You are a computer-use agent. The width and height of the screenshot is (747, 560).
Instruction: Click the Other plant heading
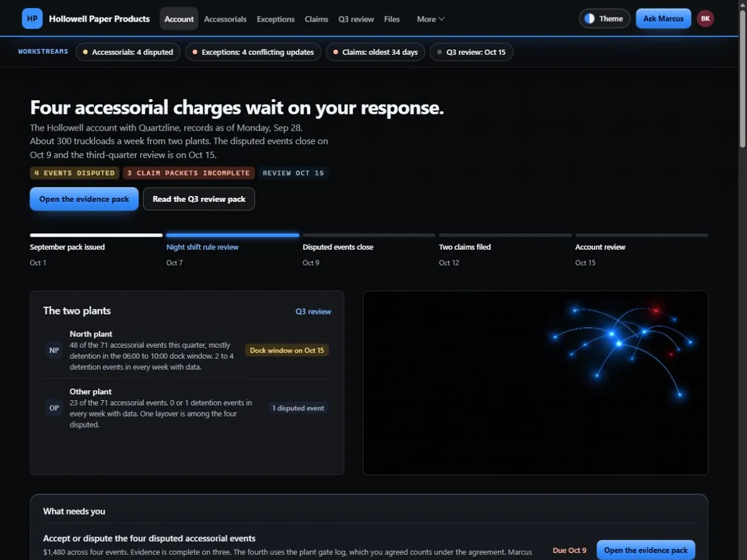[91, 392]
